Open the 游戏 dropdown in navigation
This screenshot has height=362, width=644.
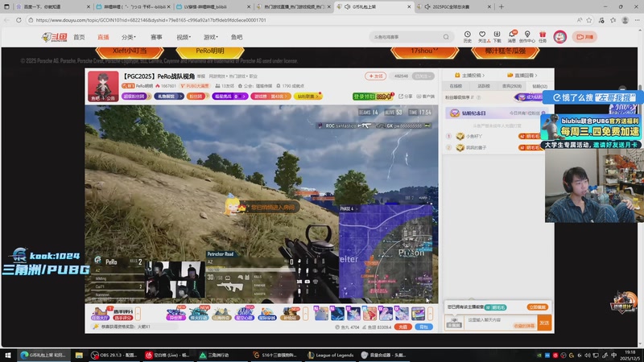pyautogui.click(x=211, y=37)
